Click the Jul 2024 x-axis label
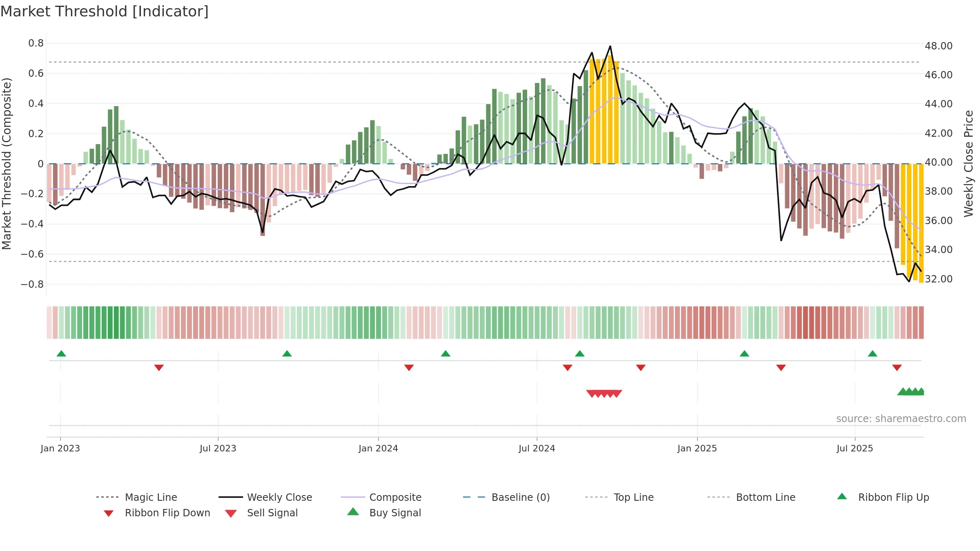Image resolution: width=980 pixels, height=551 pixels. tap(537, 448)
